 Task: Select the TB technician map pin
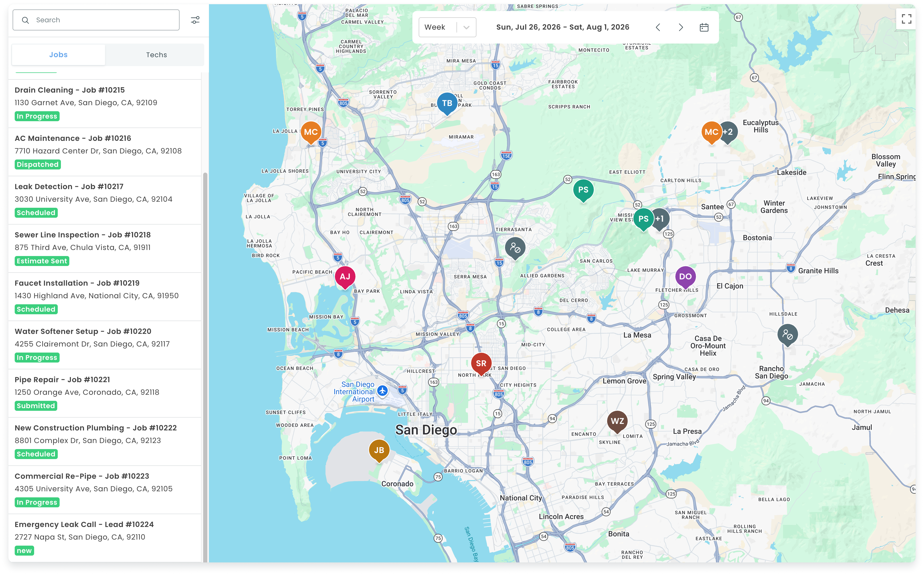pos(447,104)
